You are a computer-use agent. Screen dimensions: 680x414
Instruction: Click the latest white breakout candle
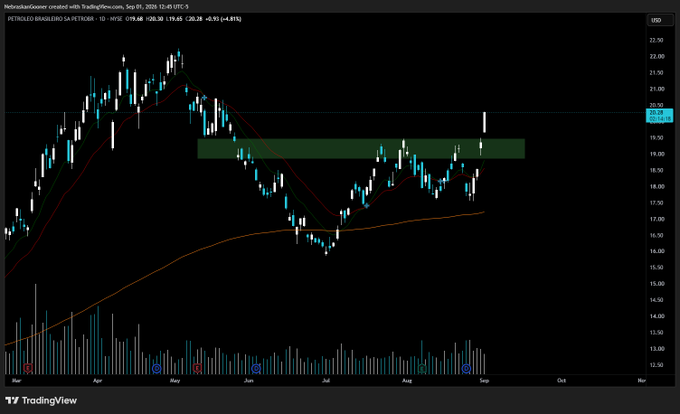(484, 122)
